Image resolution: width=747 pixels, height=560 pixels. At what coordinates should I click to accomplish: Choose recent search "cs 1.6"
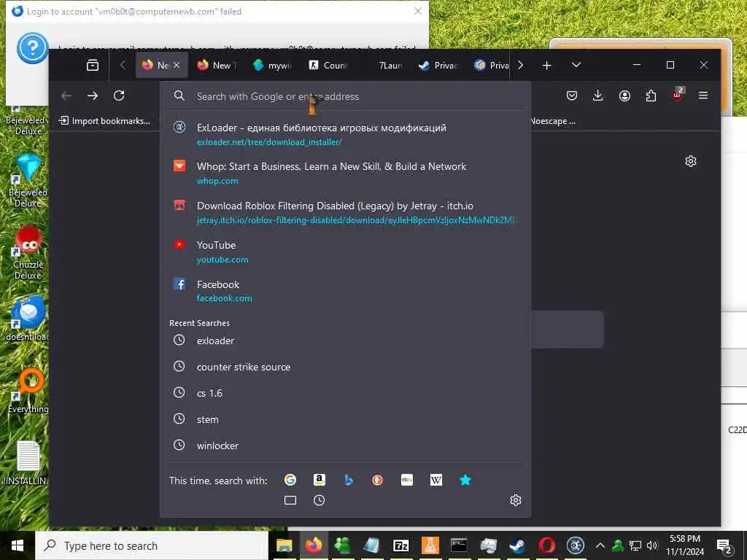[345, 393]
